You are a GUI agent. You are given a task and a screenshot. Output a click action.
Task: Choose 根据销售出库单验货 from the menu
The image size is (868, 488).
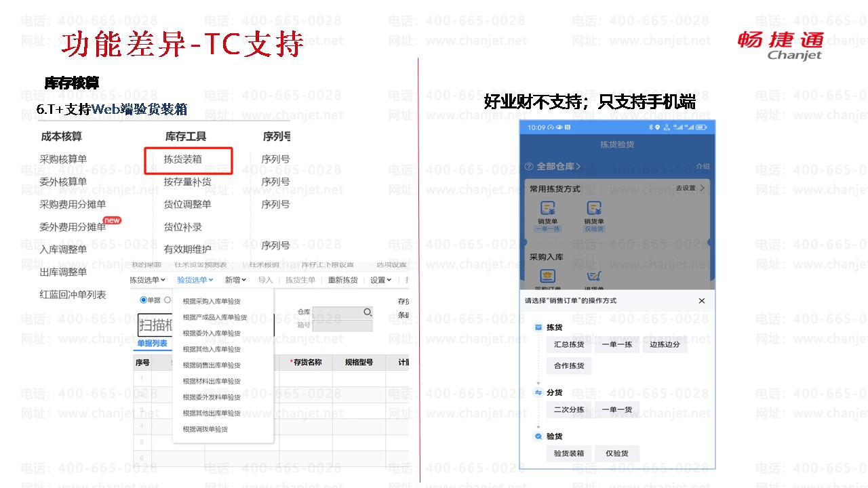(212, 365)
